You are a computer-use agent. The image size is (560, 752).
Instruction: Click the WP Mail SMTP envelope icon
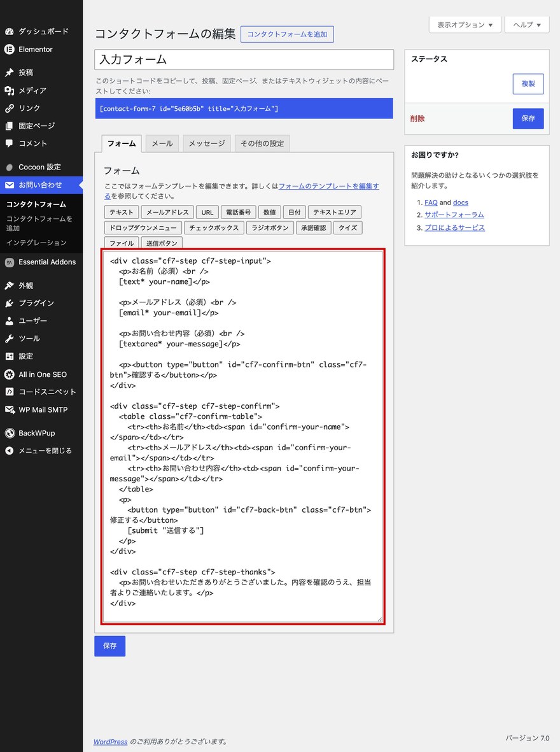[x=9, y=409]
